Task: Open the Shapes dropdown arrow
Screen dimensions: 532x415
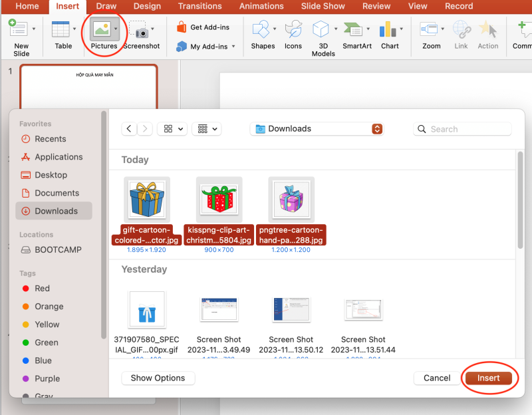Action: [275, 29]
